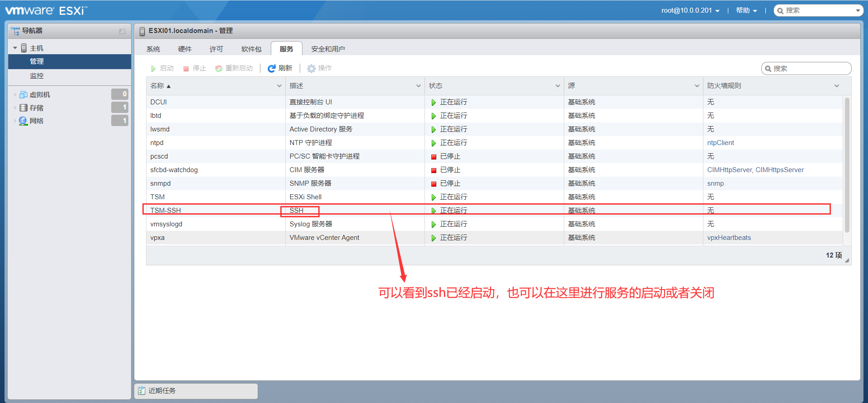The width and height of the screenshot is (868, 403).
Task: Open the Status column dropdown menu
Action: pos(558,86)
